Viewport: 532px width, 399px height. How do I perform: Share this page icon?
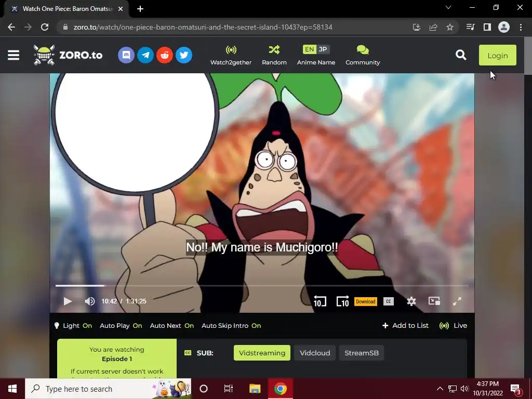(433, 27)
